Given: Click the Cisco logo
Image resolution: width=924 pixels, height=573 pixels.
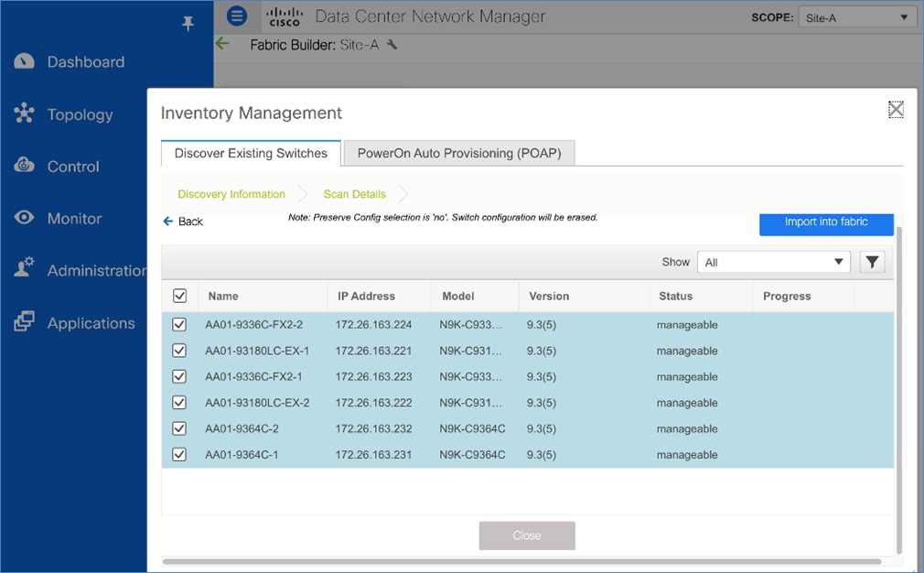Looking at the screenshot, I should tap(285, 16).
